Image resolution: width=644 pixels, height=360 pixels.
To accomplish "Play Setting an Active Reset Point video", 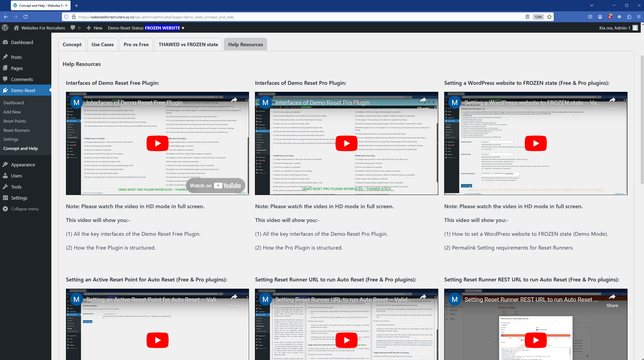I will coord(157,340).
